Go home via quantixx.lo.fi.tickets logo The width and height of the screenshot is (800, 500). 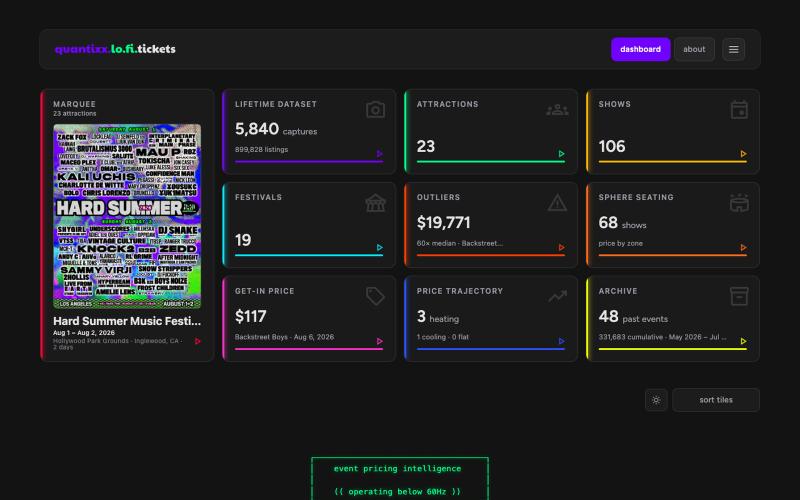pyautogui.click(x=115, y=49)
